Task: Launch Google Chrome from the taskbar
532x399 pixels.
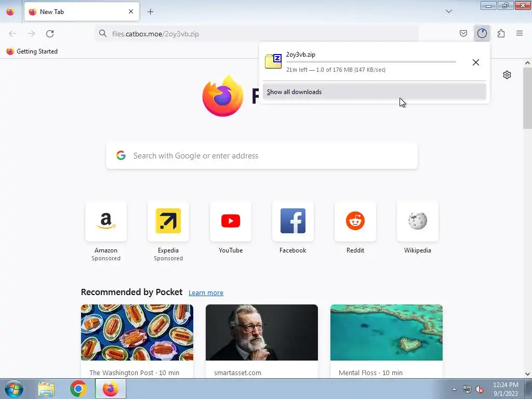Action: [x=78, y=389]
